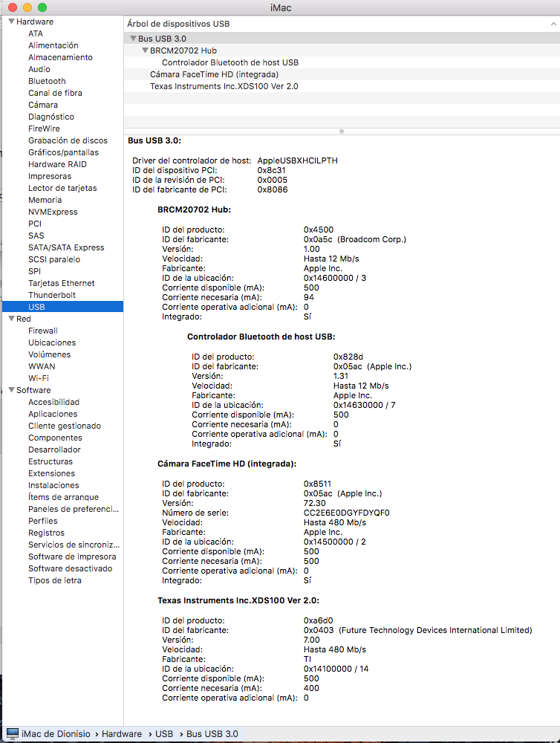Select the highlighted USB sidebar entry
This screenshot has height=743, width=560.
62,307
